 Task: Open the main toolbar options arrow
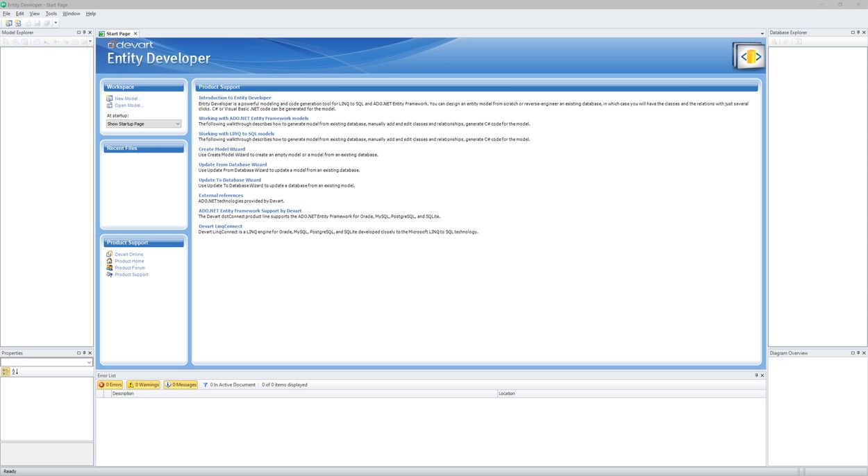pos(56,23)
